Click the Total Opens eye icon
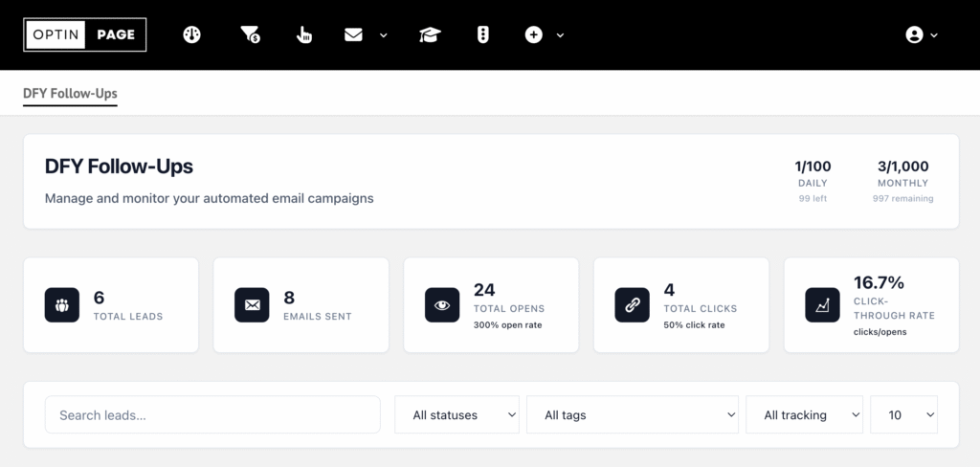The height and width of the screenshot is (467, 980). coord(442,304)
